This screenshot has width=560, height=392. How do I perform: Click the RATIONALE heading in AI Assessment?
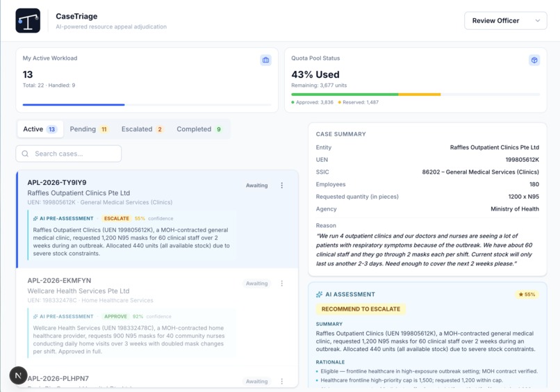pyautogui.click(x=330, y=362)
